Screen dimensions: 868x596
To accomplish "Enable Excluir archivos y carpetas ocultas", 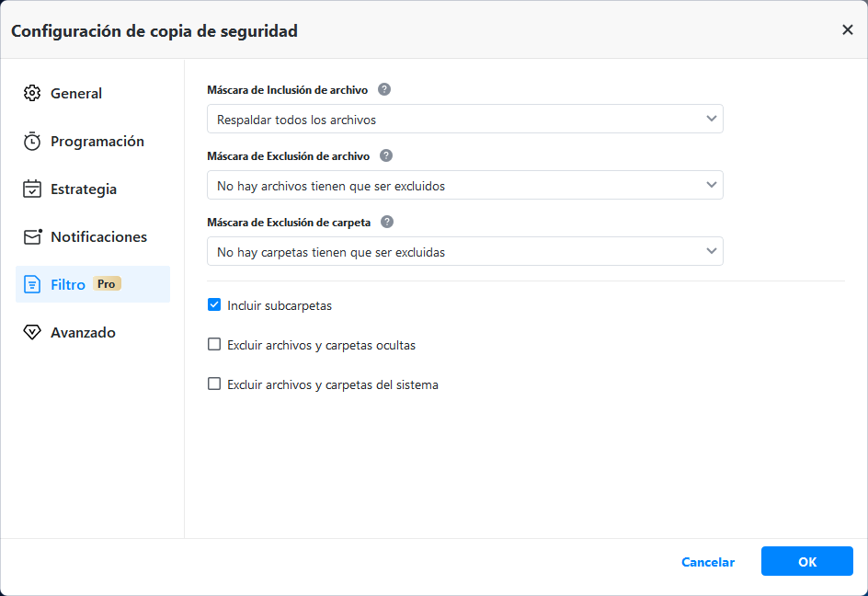I will 214,345.
